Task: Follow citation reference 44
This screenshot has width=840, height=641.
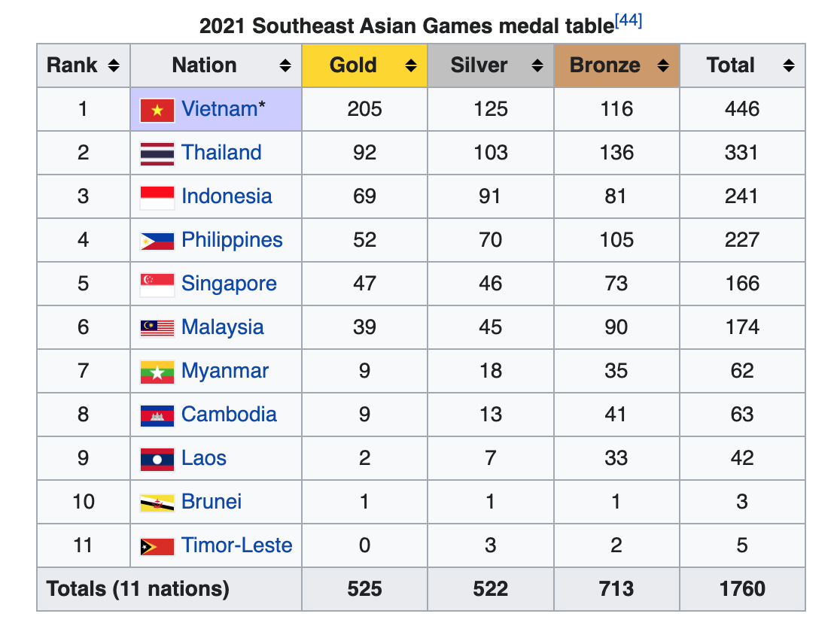Action: pyautogui.click(x=628, y=20)
